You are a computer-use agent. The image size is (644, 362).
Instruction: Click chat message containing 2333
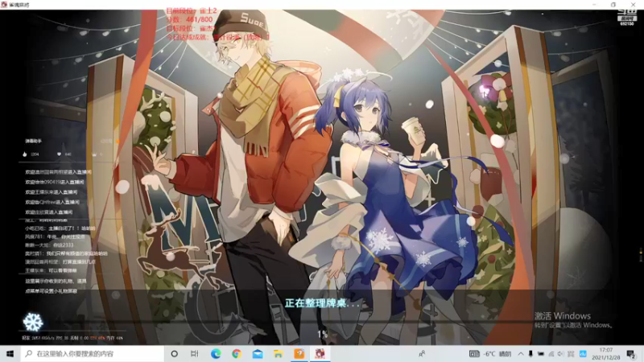point(49,245)
